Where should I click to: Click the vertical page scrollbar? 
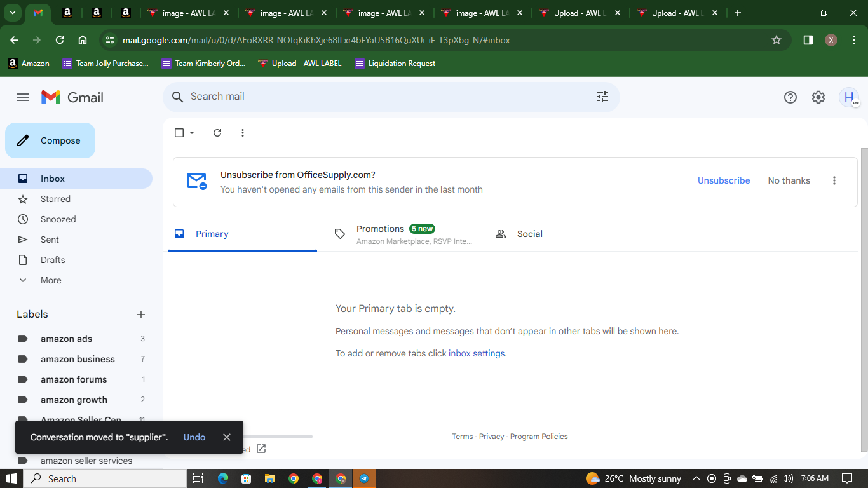pos(864,299)
